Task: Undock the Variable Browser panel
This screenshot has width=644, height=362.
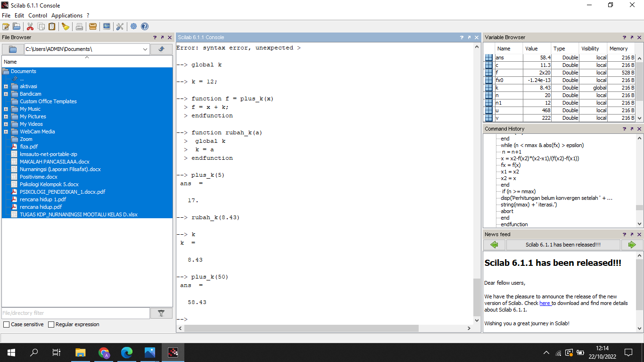Action: click(x=632, y=37)
